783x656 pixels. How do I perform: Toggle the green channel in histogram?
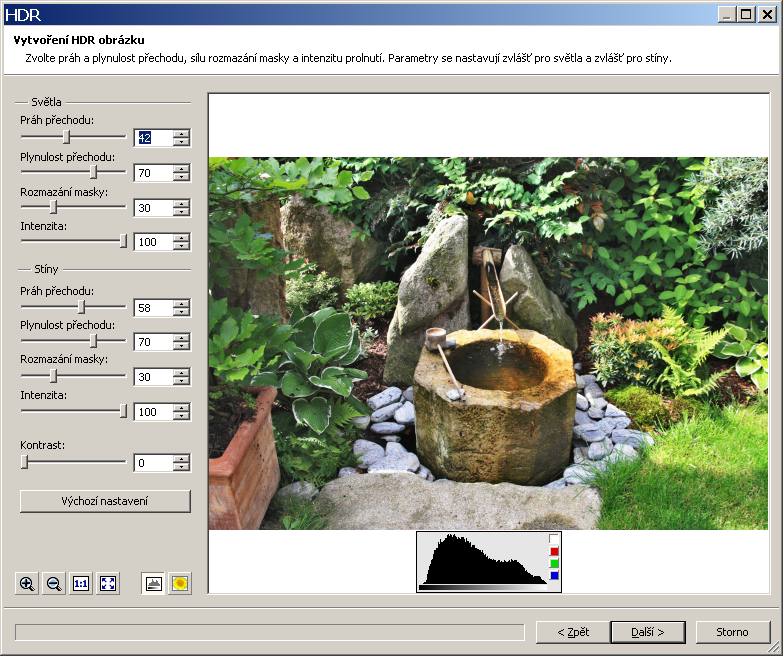pos(554,564)
